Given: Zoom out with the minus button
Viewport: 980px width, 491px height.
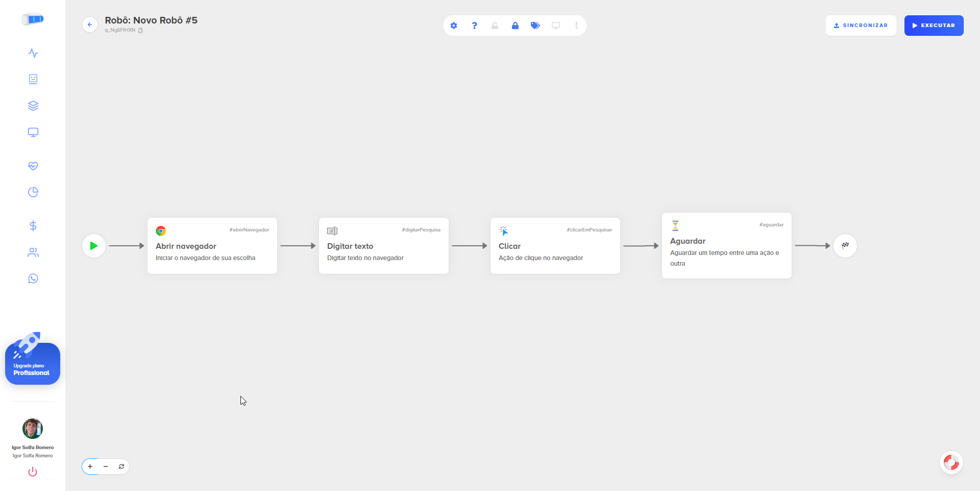Looking at the screenshot, I should (106, 466).
